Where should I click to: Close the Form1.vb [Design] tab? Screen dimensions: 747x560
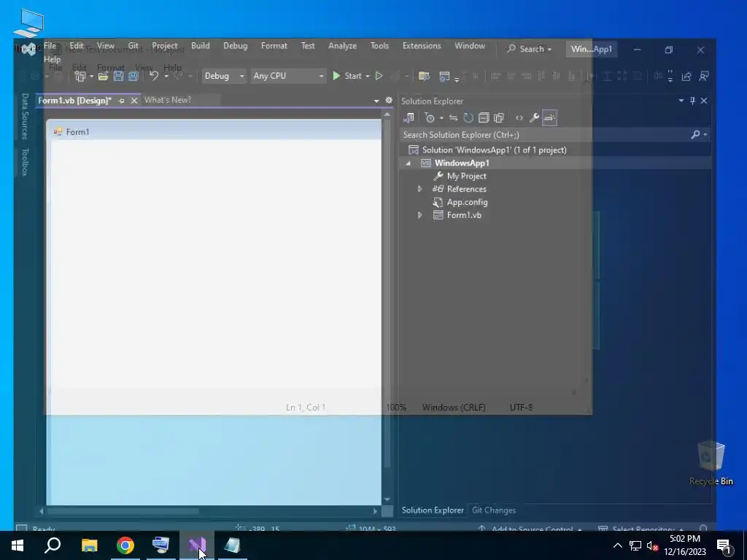click(x=134, y=101)
